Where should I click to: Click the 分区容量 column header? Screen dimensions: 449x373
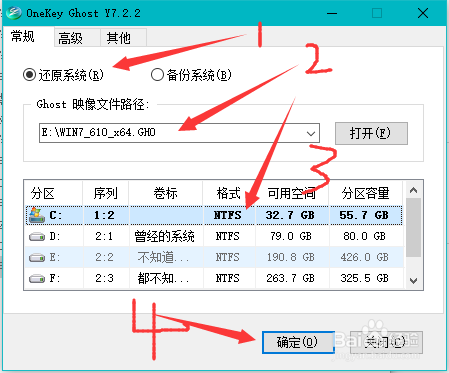(x=366, y=193)
